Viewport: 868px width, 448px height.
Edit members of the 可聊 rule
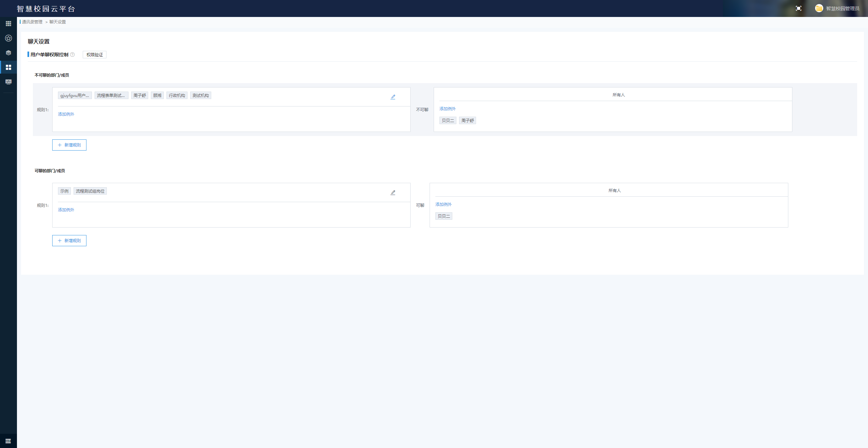click(393, 192)
